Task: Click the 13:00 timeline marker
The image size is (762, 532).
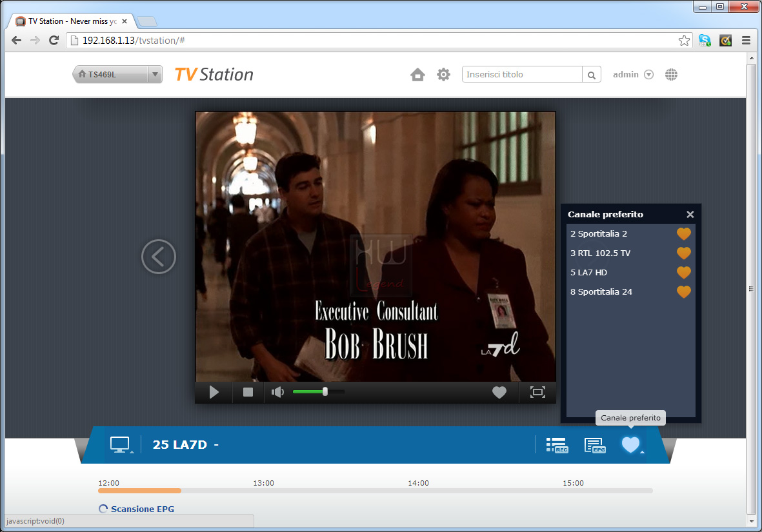Action: [263, 483]
